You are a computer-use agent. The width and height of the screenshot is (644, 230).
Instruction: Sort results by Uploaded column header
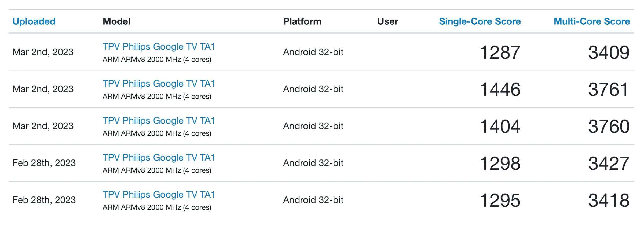click(34, 21)
